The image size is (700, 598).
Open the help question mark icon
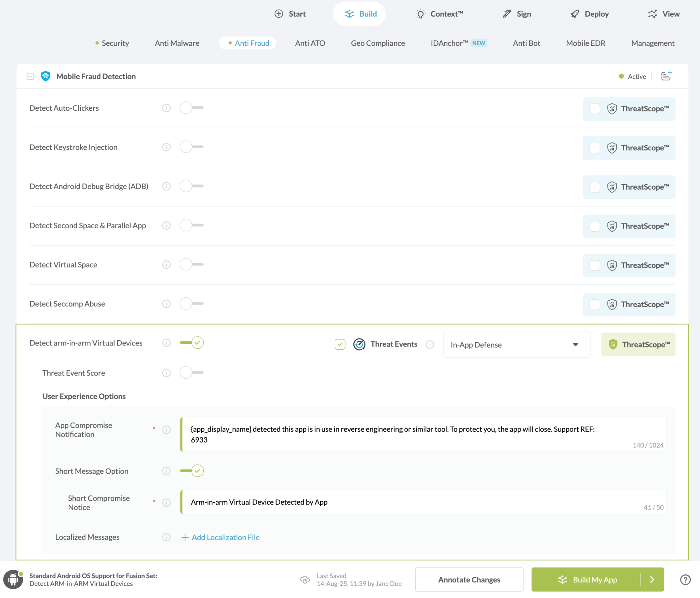tap(685, 579)
